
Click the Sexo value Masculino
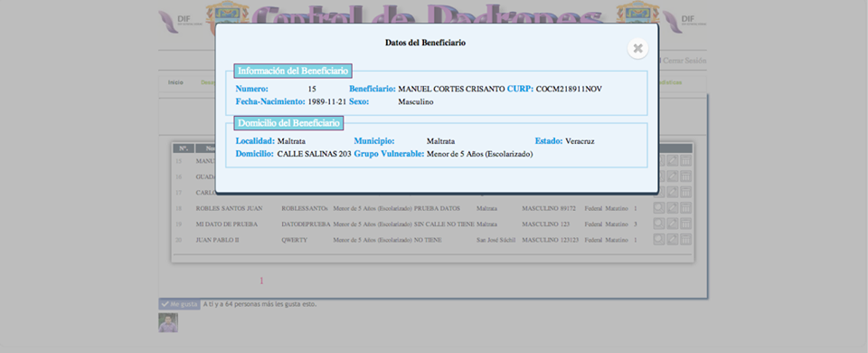pos(416,102)
